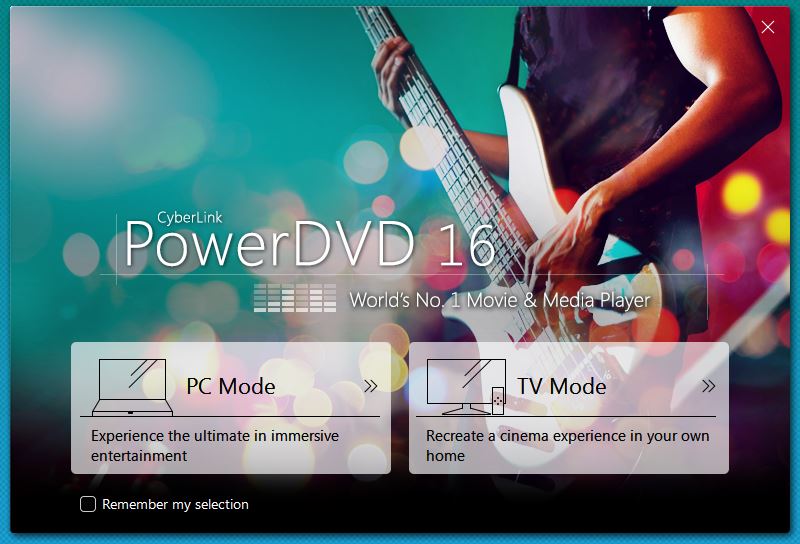This screenshot has height=544, width=800.
Task: Click 'Recreate a cinema experience' description text
Action: [567, 446]
